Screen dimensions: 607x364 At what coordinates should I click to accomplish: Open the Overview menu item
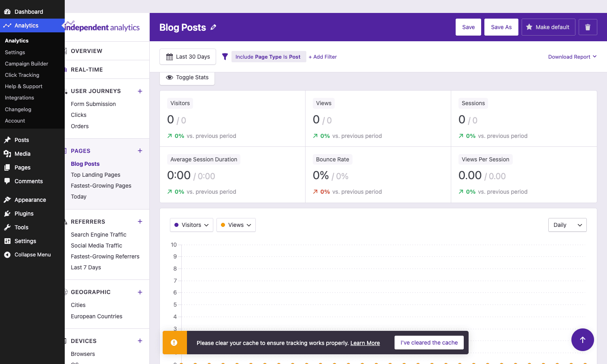[87, 51]
